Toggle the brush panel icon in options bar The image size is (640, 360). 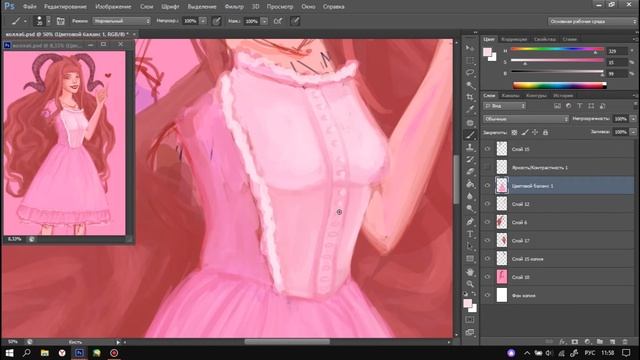point(60,21)
